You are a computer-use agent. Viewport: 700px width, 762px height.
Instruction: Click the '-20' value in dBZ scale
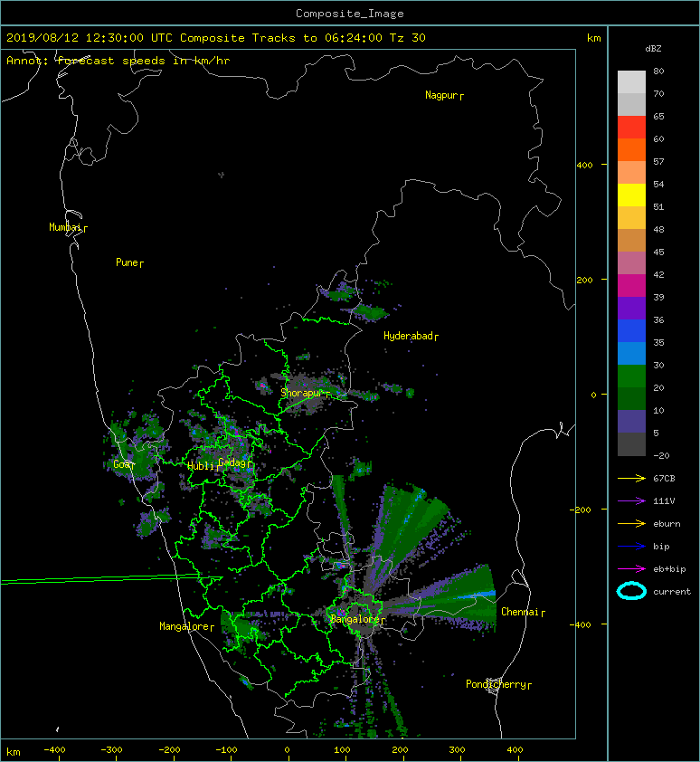tap(661, 456)
